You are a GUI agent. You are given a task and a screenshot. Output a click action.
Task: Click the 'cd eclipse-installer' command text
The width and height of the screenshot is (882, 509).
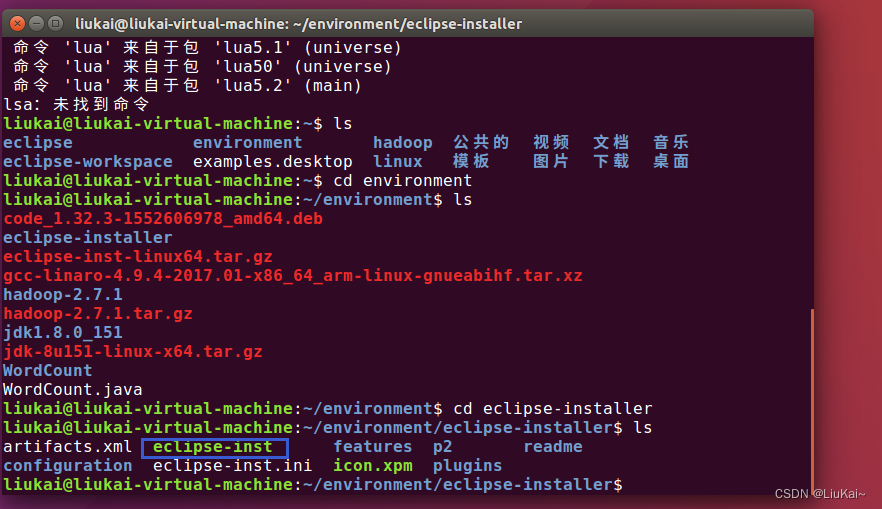click(553, 408)
